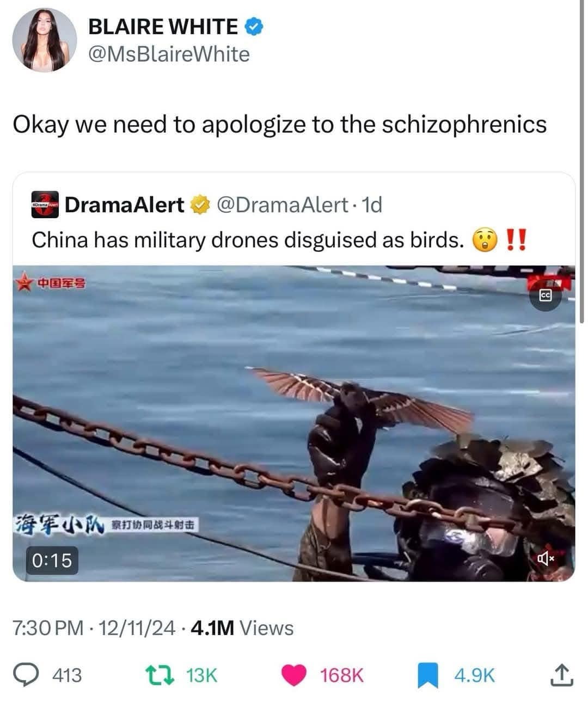Click the 7:30 PM 12/11/24 timestamp
The image size is (588, 702).
tap(94, 628)
